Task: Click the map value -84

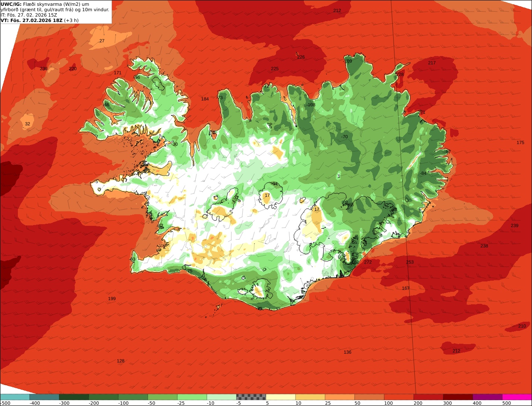Action: (x=423, y=174)
